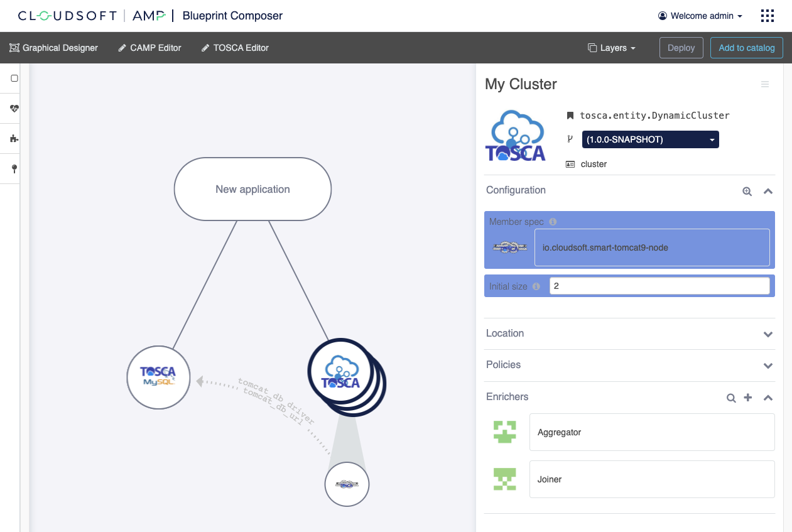Open the Welcome admin user menu
792x532 pixels.
coord(700,16)
